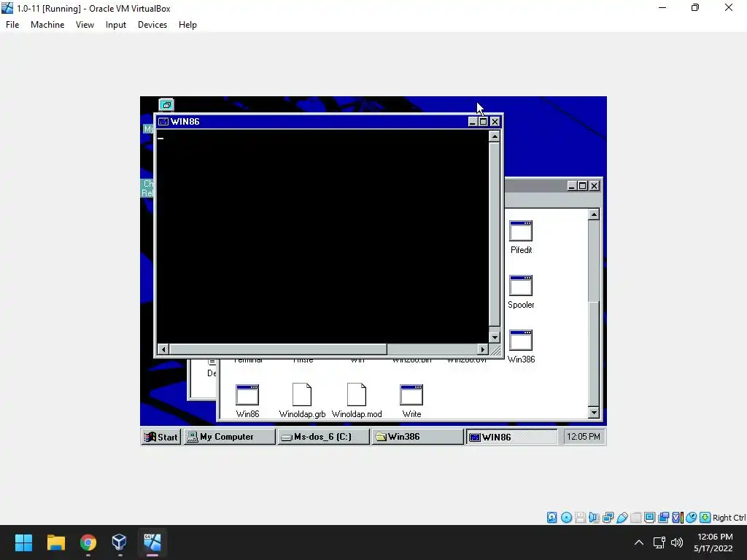Click the keyboard capture arrow icon
747x560 pixels.
(x=705, y=518)
